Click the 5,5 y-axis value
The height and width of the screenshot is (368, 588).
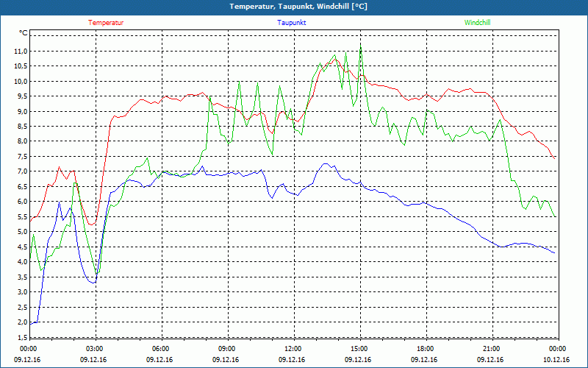[x=22, y=216]
